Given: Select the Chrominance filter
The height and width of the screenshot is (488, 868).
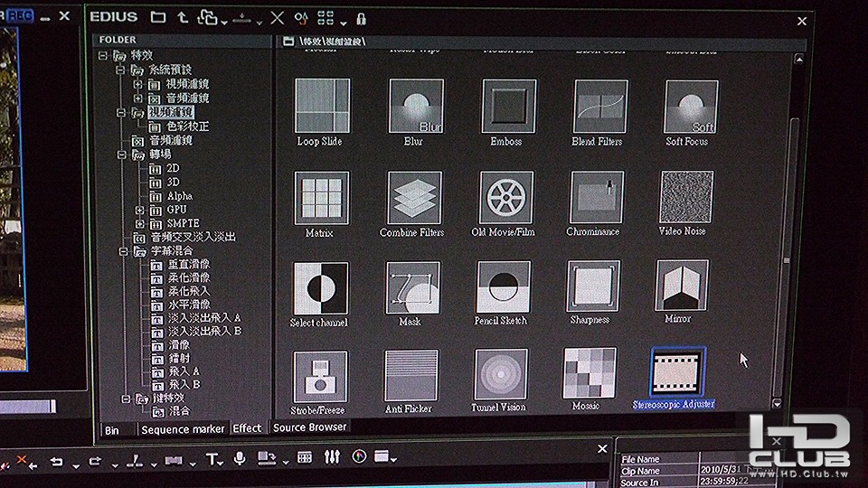Looking at the screenshot, I should (x=596, y=197).
